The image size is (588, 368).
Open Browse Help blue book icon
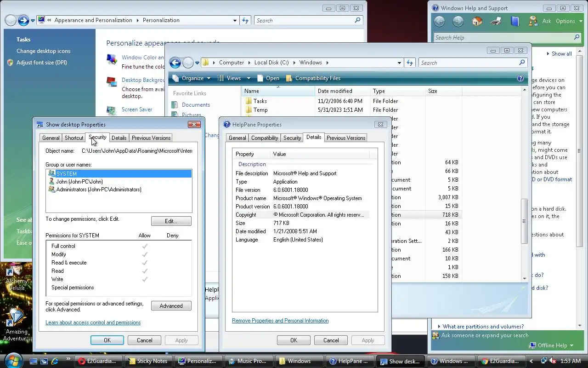pyautogui.click(x=514, y=21)
